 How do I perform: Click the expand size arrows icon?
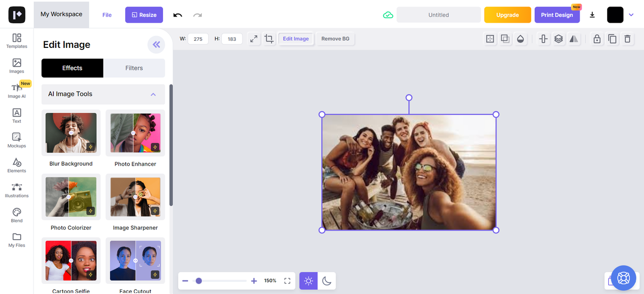(254, 39)
